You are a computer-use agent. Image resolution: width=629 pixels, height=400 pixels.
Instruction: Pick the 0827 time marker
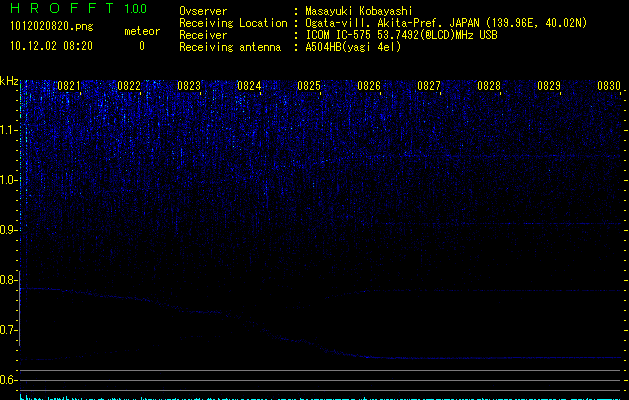coord(429,87)
